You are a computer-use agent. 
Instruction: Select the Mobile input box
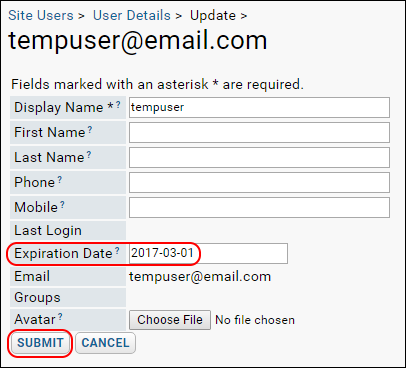(259, 207)
